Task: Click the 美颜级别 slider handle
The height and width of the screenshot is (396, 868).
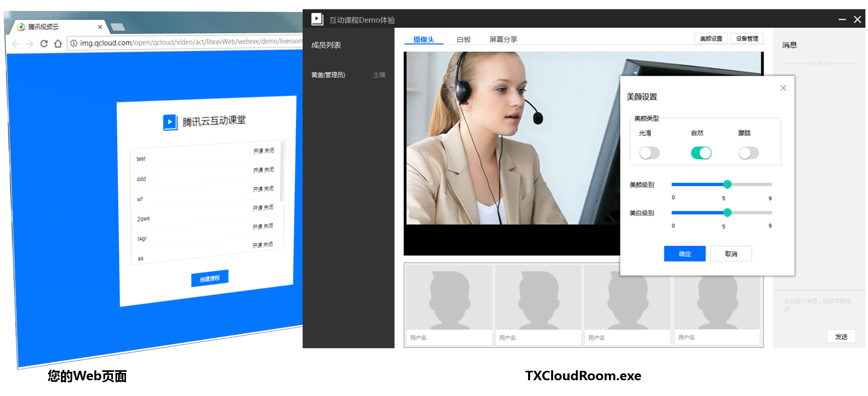Action: 727,184
